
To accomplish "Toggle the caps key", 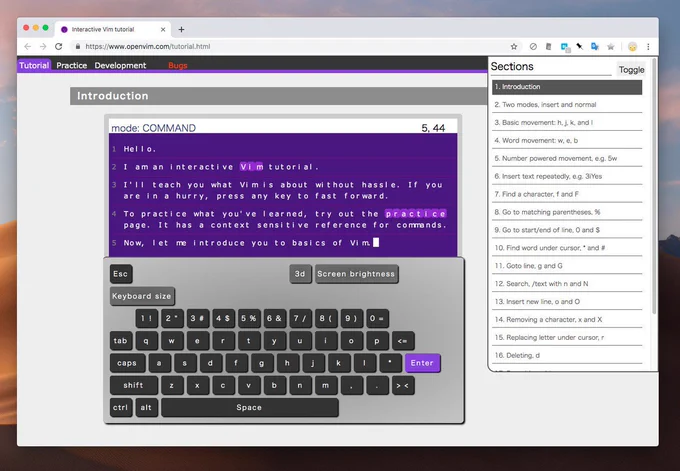I will (x=127, y=363).
